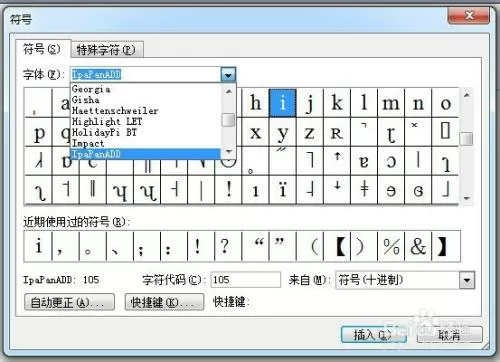Viewport: 500px width, 362px height.
Task: Pick exclamation mark in the symbol grid
Action: tap(228, 190)
